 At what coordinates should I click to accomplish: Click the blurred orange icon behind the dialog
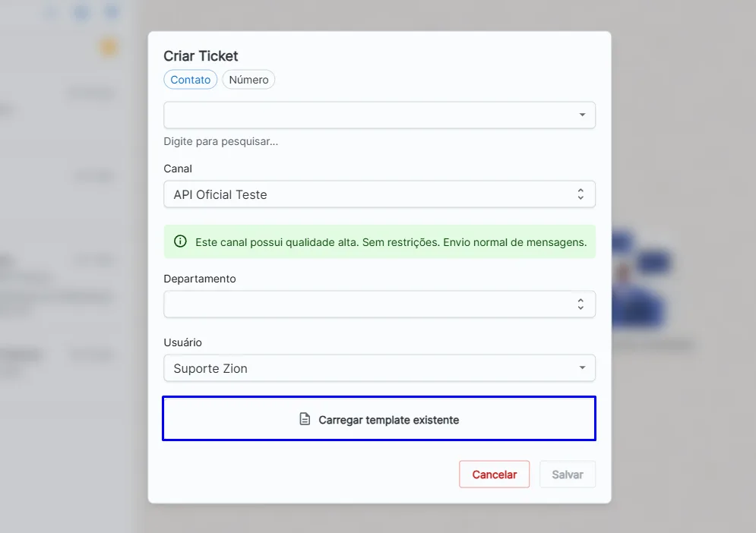[x=109, y=47]
